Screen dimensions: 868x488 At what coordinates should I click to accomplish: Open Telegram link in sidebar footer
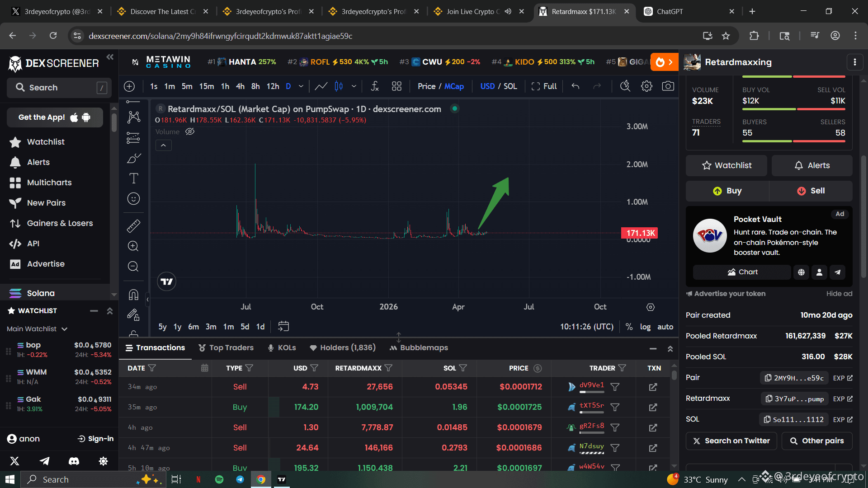point(44,461)
